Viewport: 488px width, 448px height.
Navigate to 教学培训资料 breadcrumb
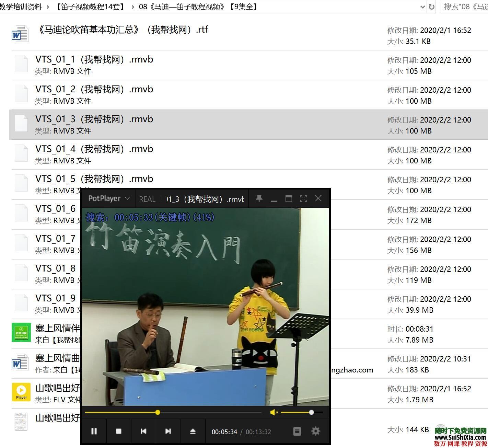point(21,7)
